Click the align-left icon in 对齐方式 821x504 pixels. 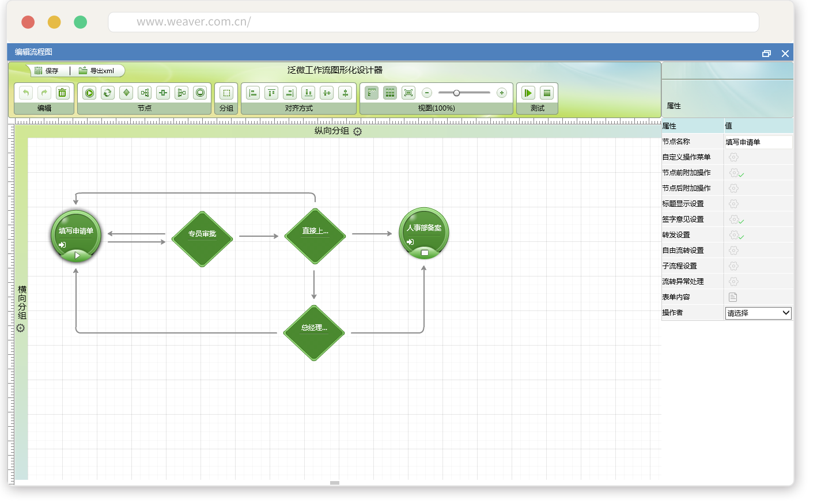click(x=253, y=93)
